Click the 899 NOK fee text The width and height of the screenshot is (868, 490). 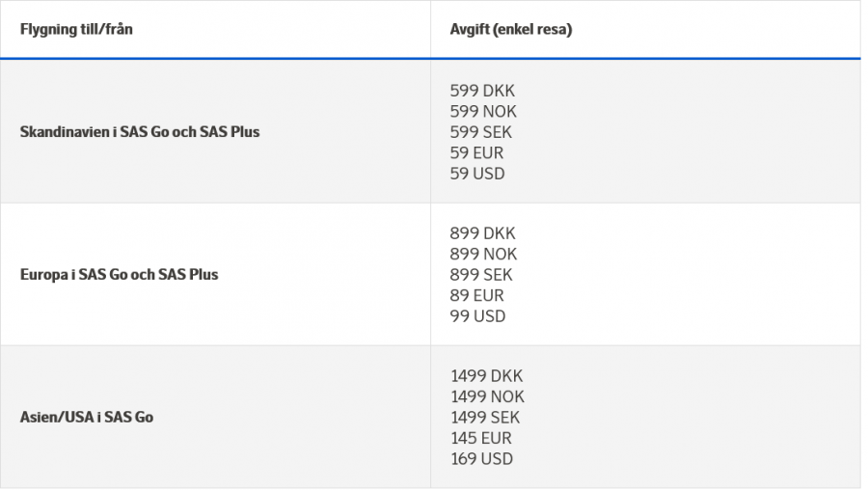483,255
